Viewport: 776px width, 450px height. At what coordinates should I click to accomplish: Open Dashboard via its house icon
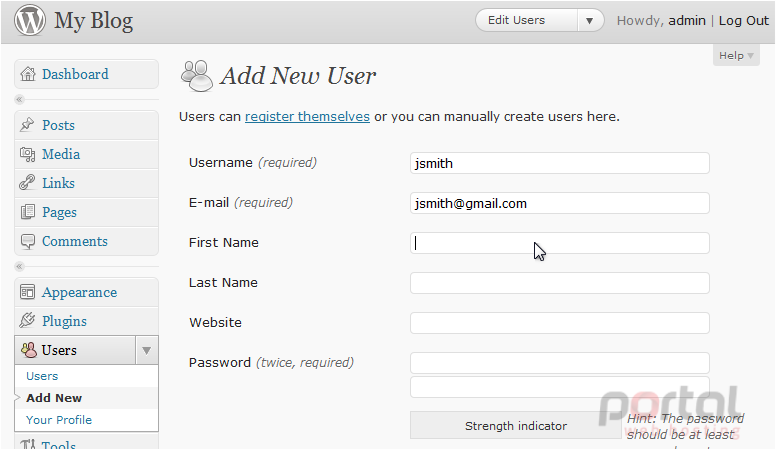point(28,74)
